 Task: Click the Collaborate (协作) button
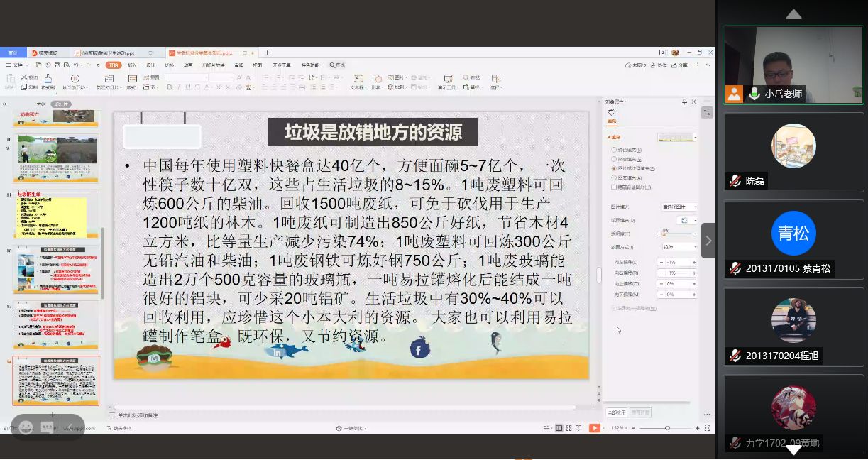point(659,65)
